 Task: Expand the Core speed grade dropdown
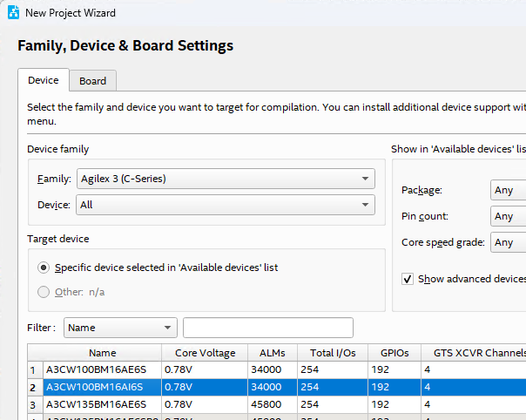pyautogui.click(x=508, y=242)
